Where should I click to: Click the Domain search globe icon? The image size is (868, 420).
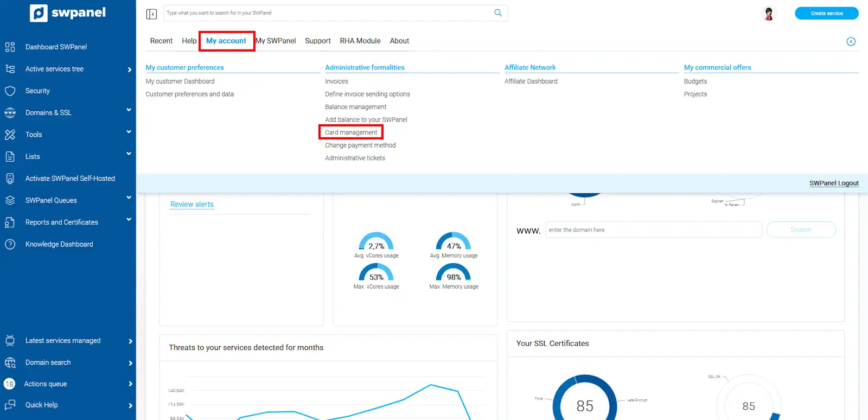[10, 362]
